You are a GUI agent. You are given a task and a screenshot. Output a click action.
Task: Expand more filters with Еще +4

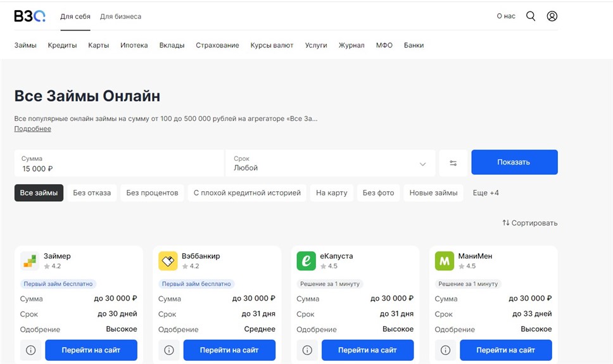[x=486, y=192]
